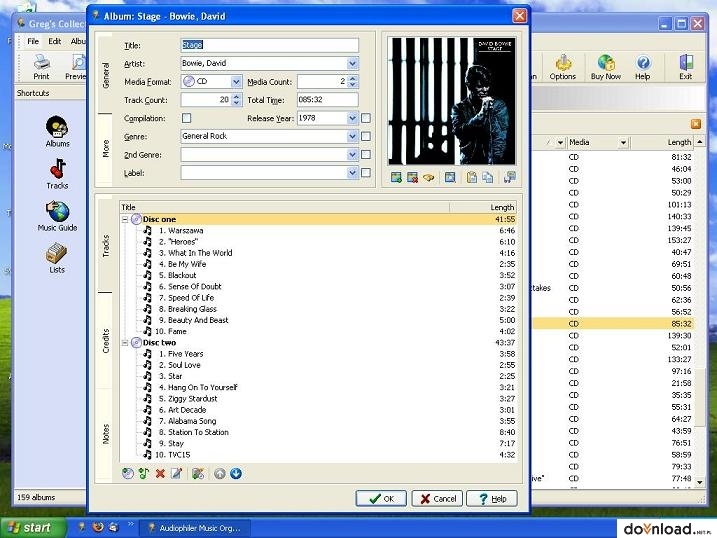The image size is (717, 538).
Task: Remove cover image icon
Action: tap(412, 177)
